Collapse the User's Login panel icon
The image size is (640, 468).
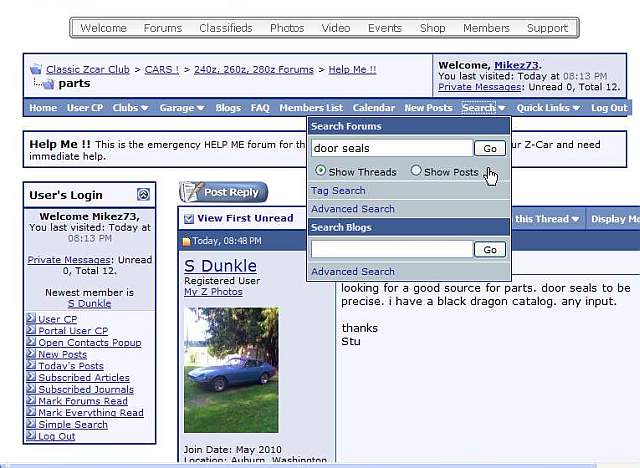coord(143,194)
